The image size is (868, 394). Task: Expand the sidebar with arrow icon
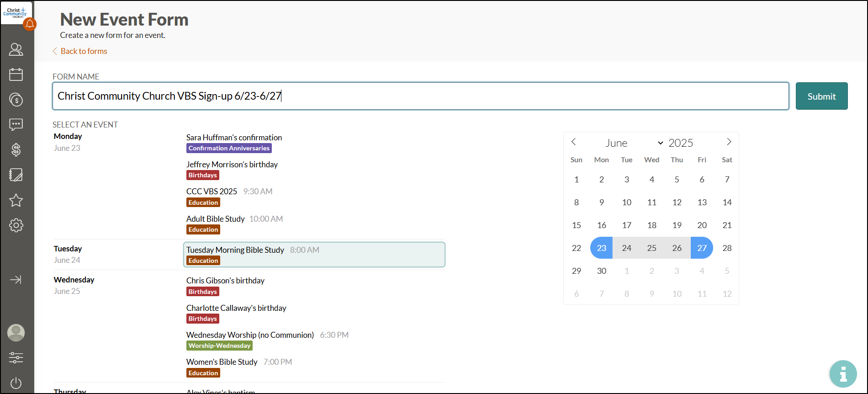pos(16,280)
